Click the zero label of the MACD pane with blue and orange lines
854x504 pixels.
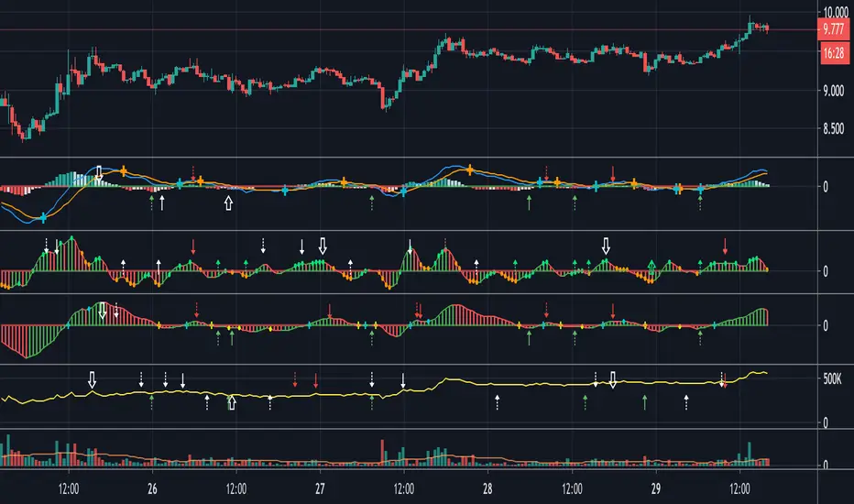(826, 187)
